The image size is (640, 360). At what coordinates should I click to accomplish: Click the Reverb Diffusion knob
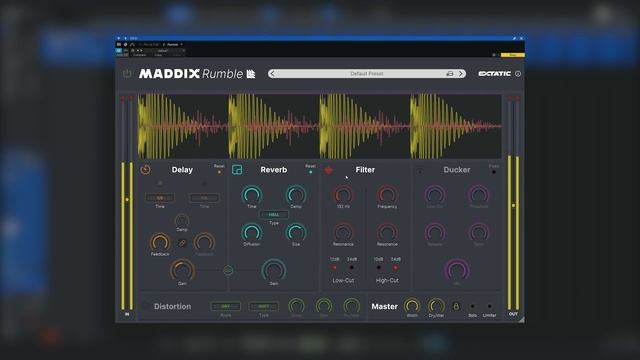point(252,232)
